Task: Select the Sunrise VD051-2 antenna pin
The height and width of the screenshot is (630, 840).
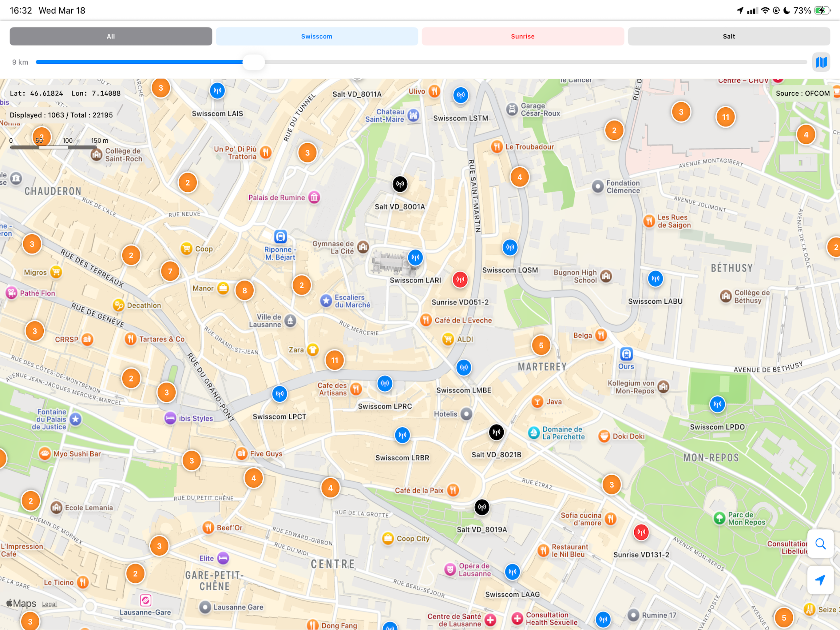Action: point(460,280)
